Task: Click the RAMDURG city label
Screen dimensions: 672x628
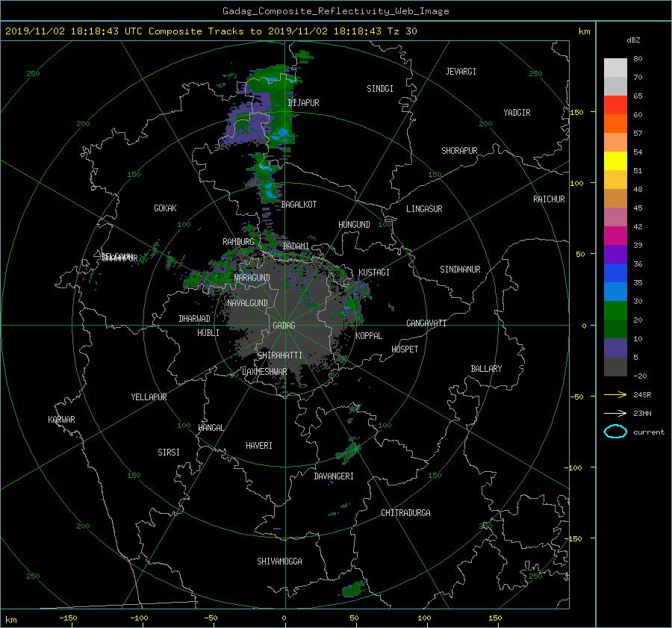Action: tap(238, 242)
